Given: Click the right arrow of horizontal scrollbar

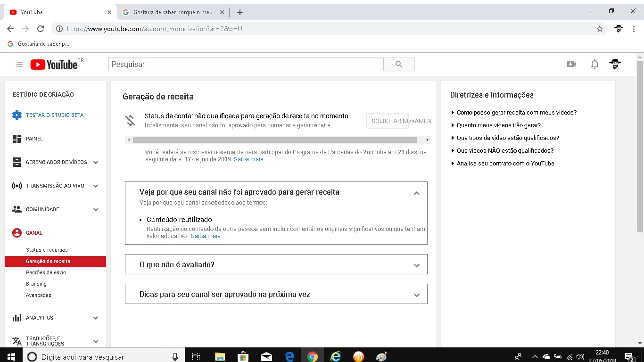Looking at the screenshot, I should [x=428, y=140].
